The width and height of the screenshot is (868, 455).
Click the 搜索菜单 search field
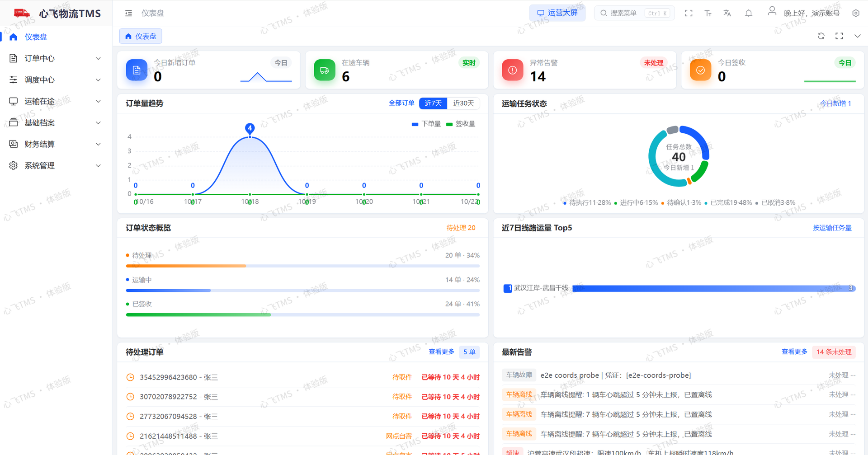(x=635, y=13)
